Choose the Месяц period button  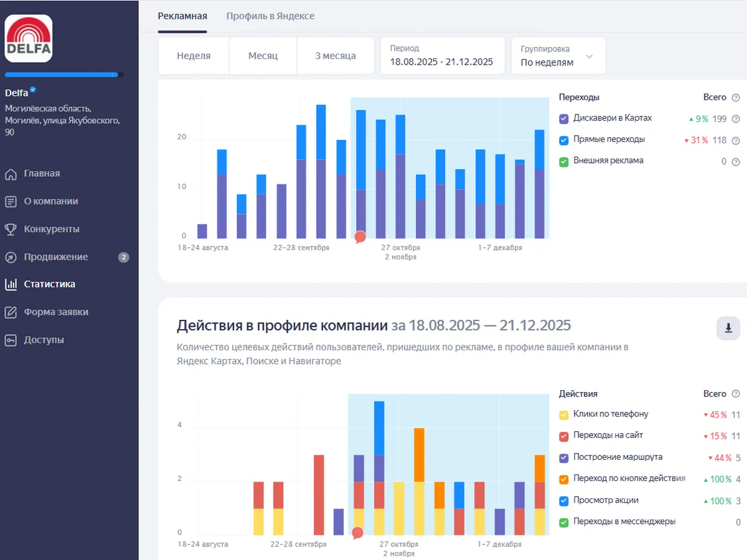pos(263,56)
